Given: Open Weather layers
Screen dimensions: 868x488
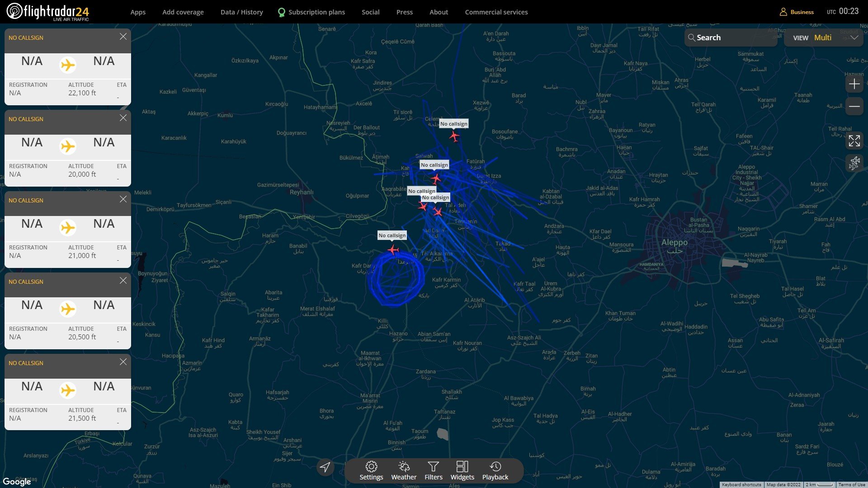Looking at the screenshot, I should click(x=404, y=471).
